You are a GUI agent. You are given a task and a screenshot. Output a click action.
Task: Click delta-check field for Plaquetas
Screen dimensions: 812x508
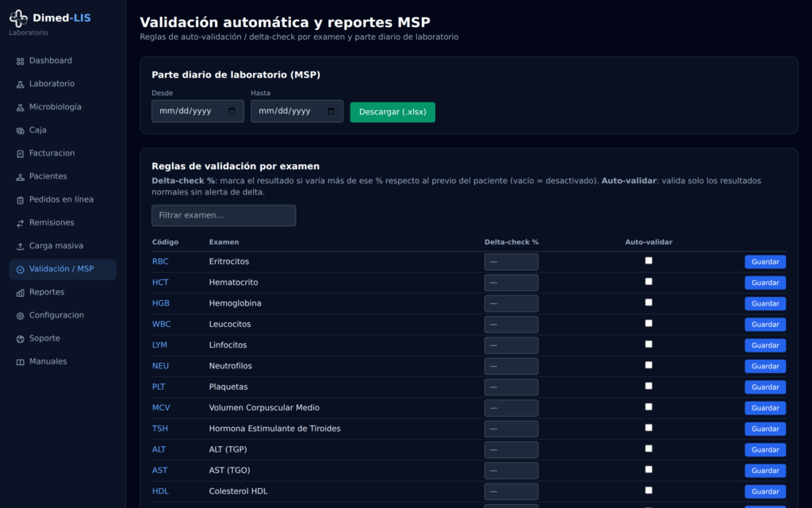point(511,387)
